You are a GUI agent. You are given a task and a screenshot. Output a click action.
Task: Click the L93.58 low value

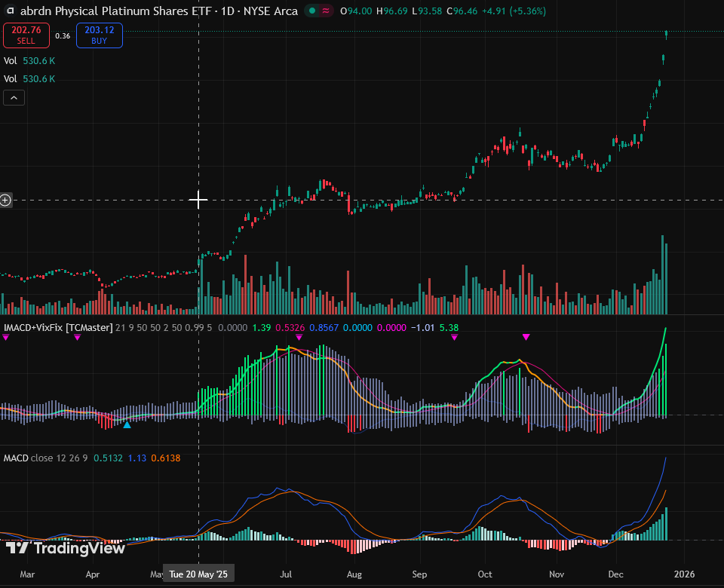click(427, 11)
